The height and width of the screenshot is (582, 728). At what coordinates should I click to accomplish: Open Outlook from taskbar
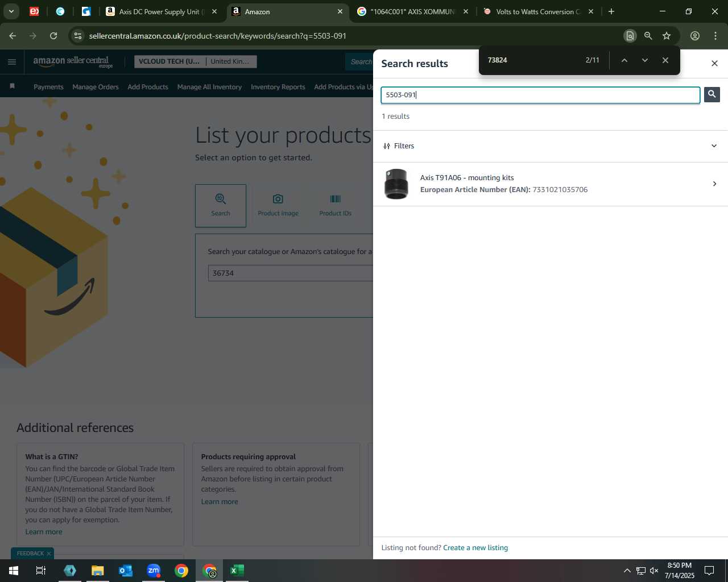click(x=126, y=571)
